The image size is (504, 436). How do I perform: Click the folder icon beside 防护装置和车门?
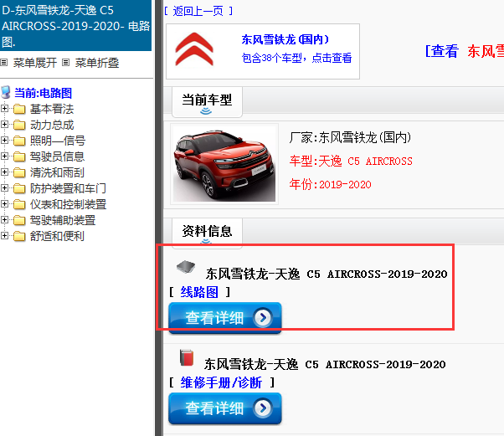tap(19, 188)
